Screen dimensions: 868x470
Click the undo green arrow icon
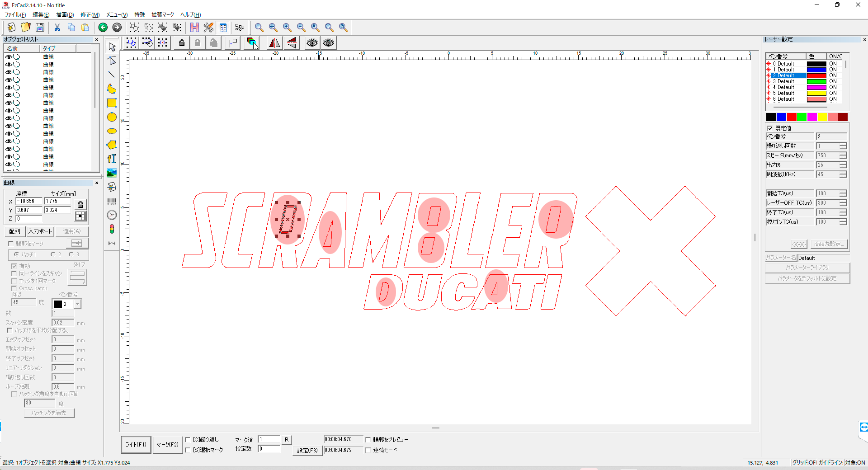pyautogui.click(x=103, y=28)
